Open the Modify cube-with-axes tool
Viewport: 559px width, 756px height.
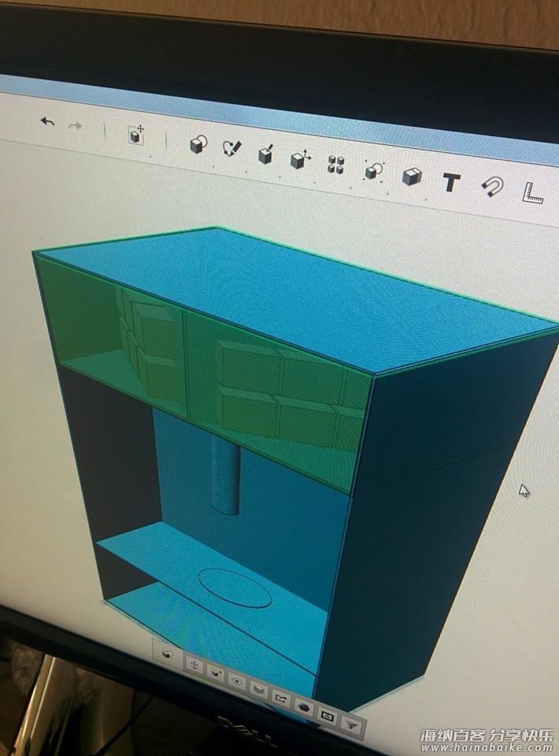[x=301, y=159]
